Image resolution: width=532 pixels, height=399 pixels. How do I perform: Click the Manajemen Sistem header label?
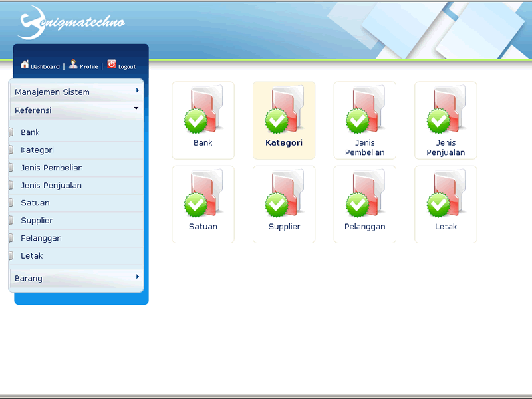pos(52,92)
